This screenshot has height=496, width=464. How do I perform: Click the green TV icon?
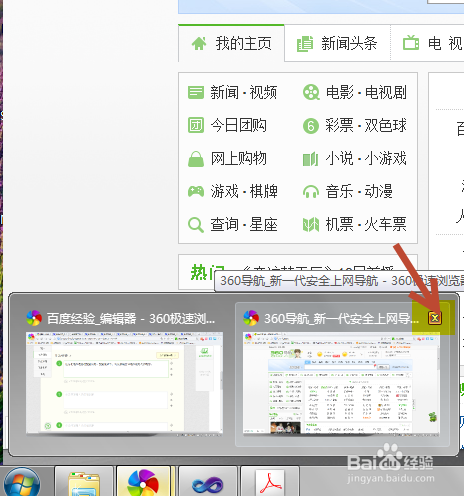411,43
